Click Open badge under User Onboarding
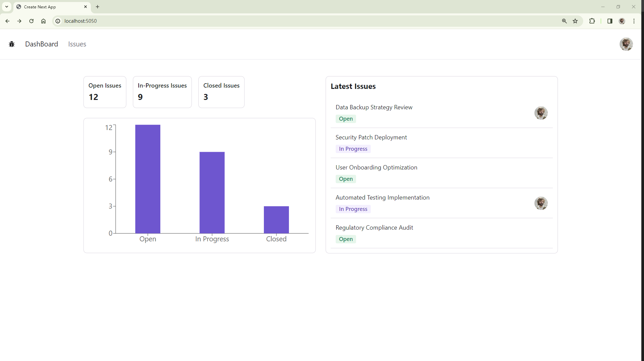This screenshot has height=361, width=644. point(346,179)
